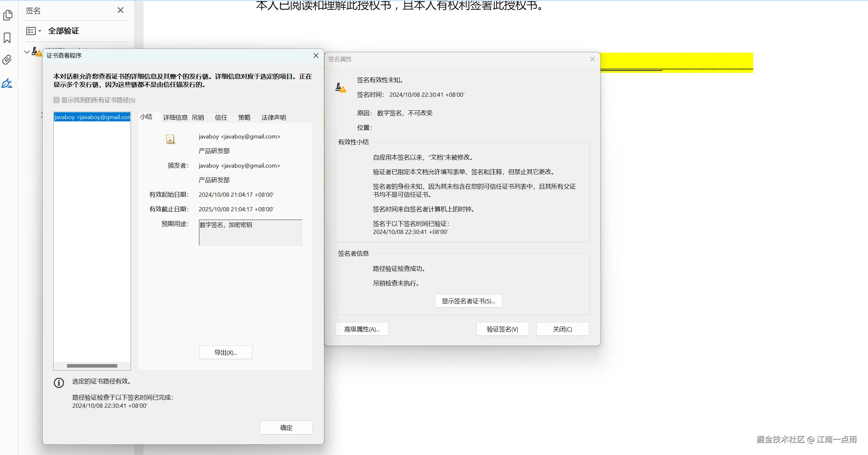868x455 pixels.
Task: Open the bookmarks sidebar icon
Action: pos(7,38)
